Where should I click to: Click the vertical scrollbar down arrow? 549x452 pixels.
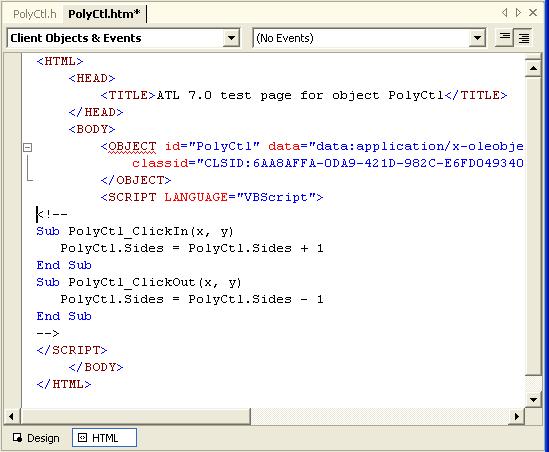533,399
